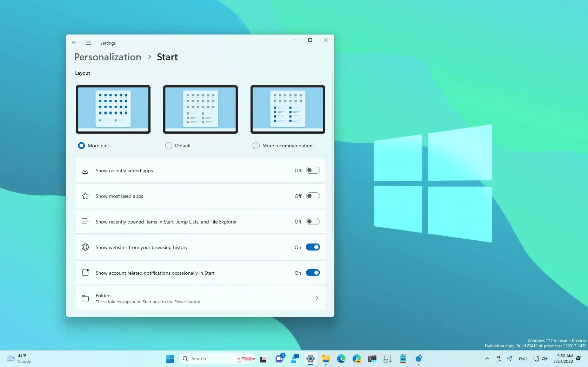Open Snipping Tool from the taskbar

[x=388, y=359]
